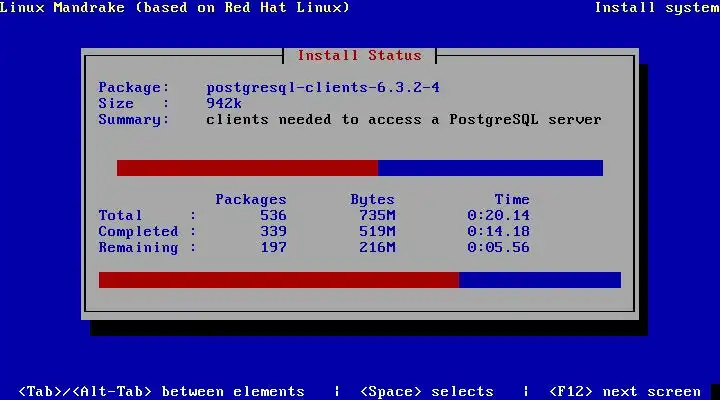The height and width of the screenshot is (400, 720).
Task: Click the 'Summary:' label
Action: click(134, 120)
